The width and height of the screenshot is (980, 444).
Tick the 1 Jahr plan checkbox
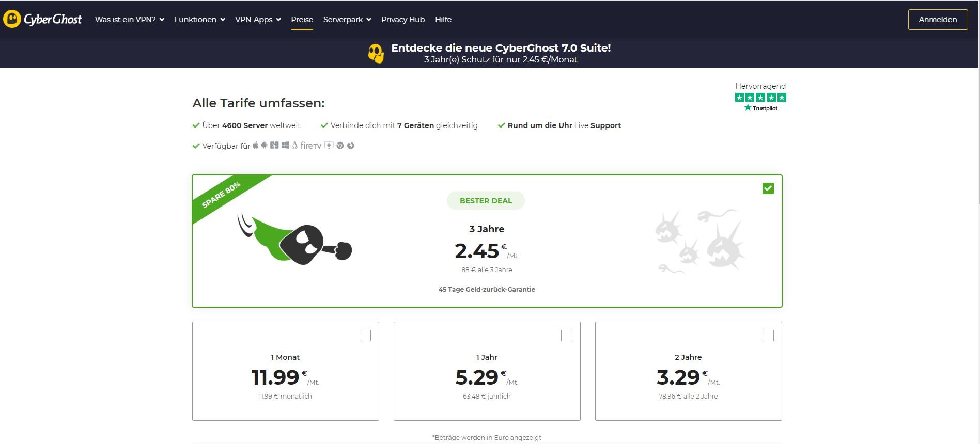(567, 336)
